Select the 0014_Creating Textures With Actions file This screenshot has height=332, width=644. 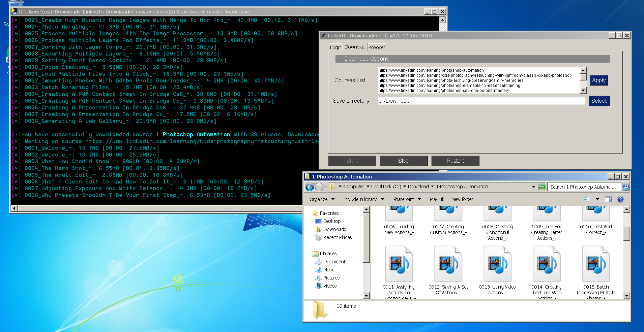click(x=547, y=273)
